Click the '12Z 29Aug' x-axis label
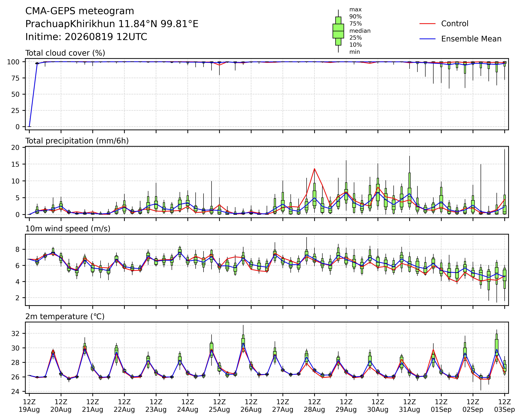 [x=346, y=406]
